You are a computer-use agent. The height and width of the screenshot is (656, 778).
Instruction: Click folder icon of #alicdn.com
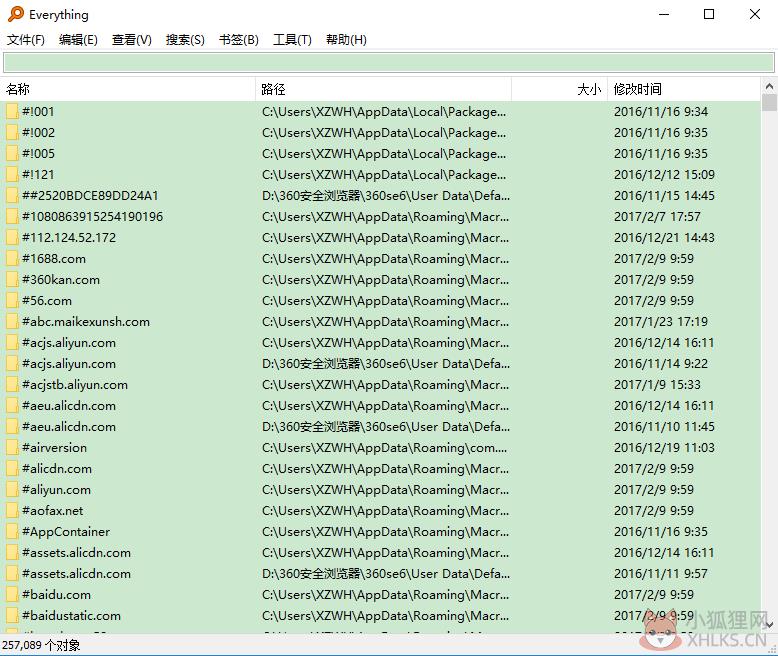pos(12,468)
